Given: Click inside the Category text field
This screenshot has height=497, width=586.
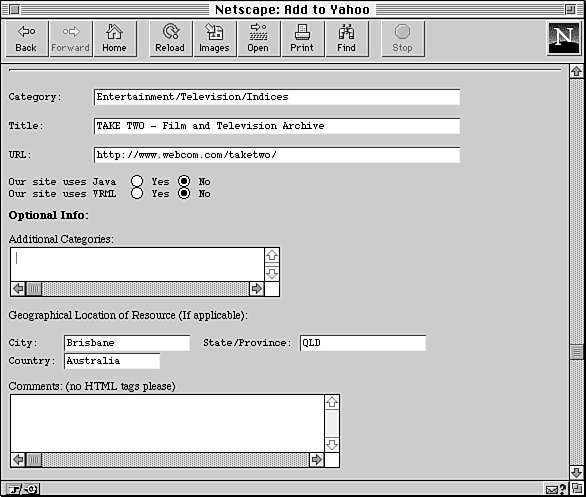Looking at the screenshot, I should coord(277,97).
